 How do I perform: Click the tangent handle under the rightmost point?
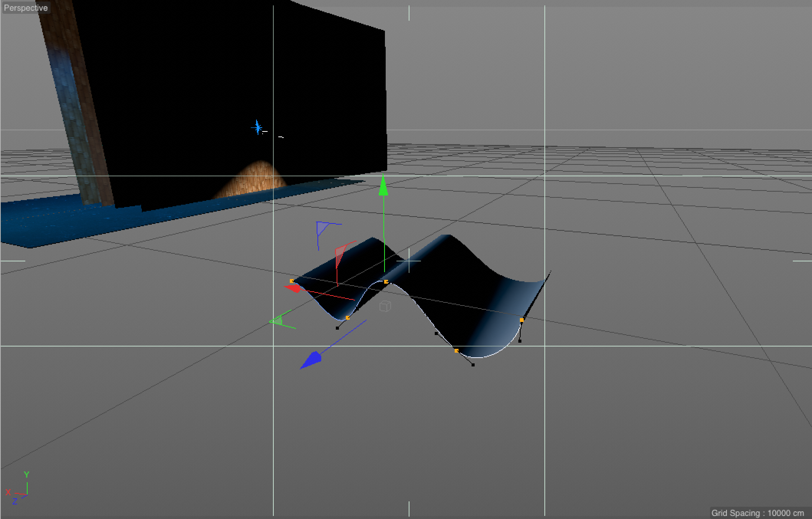pyautogui.click(x=520, y=341)
